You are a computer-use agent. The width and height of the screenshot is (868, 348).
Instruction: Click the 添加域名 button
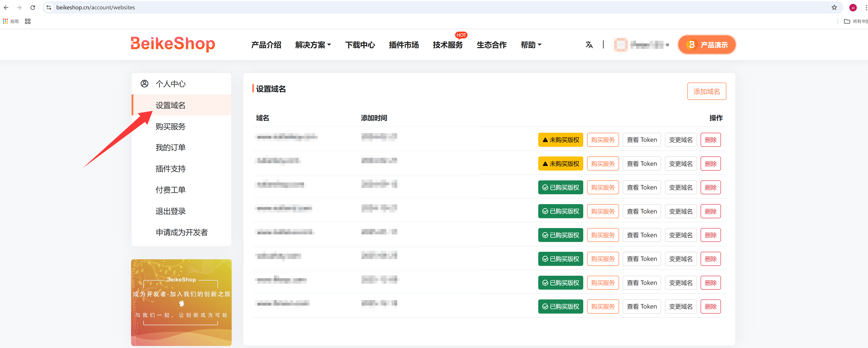click(706, 91)
